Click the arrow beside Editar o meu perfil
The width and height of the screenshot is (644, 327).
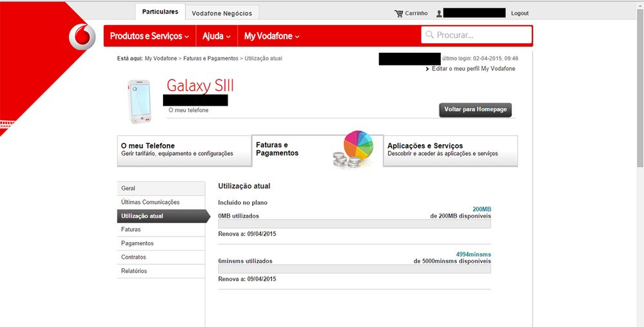tap(427, 69)
